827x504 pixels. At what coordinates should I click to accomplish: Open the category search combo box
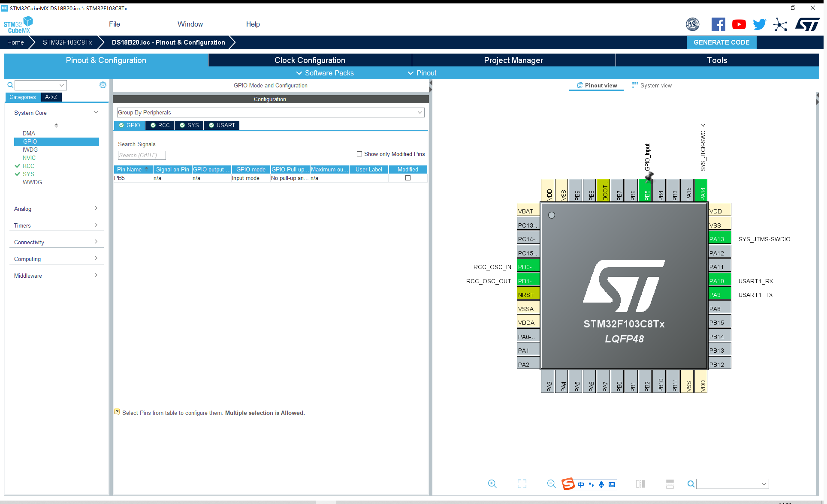41,85
